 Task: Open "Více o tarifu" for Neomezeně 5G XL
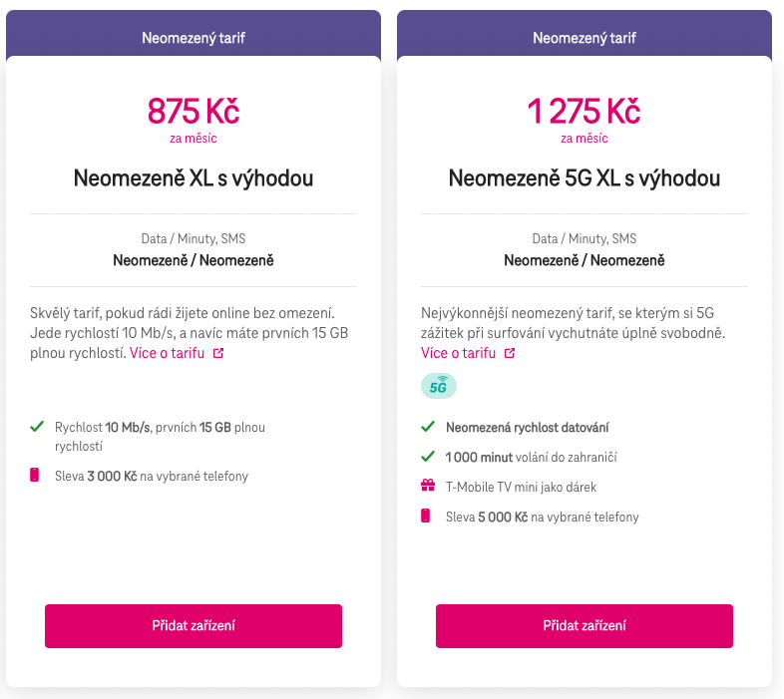459,354
